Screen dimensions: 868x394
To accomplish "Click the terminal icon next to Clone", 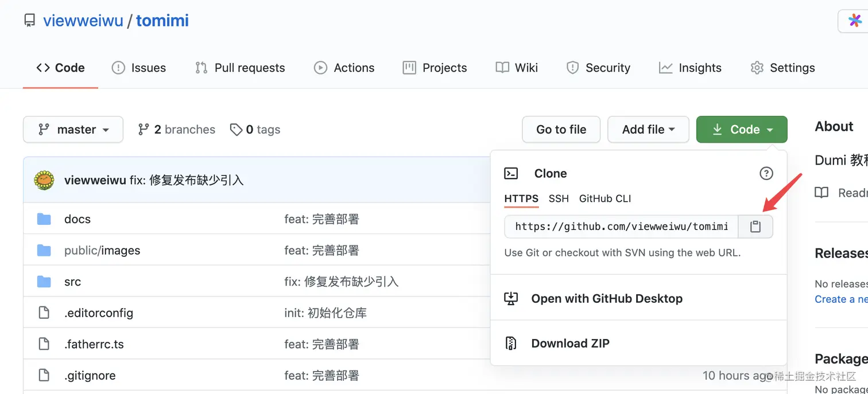I will pyautogui.click(x=511, y=173).
